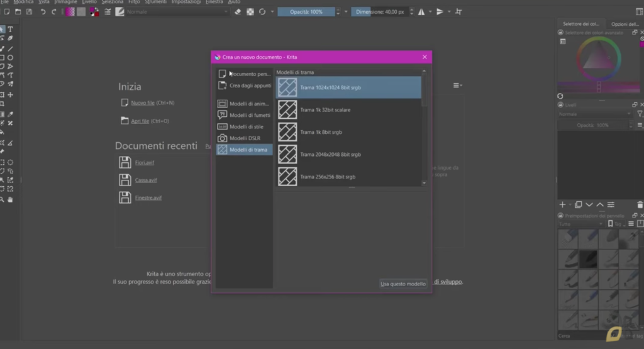The image size is (644, 349).
Task: Select the Multibrush tool
Action: coord(10,84)
